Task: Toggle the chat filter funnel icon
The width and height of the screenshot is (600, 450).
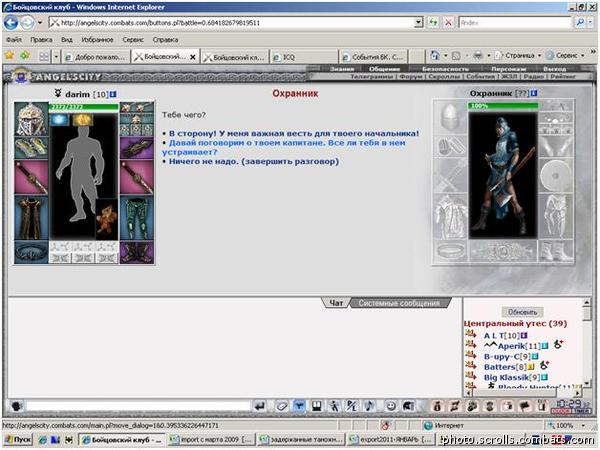Action: [299, 406]
